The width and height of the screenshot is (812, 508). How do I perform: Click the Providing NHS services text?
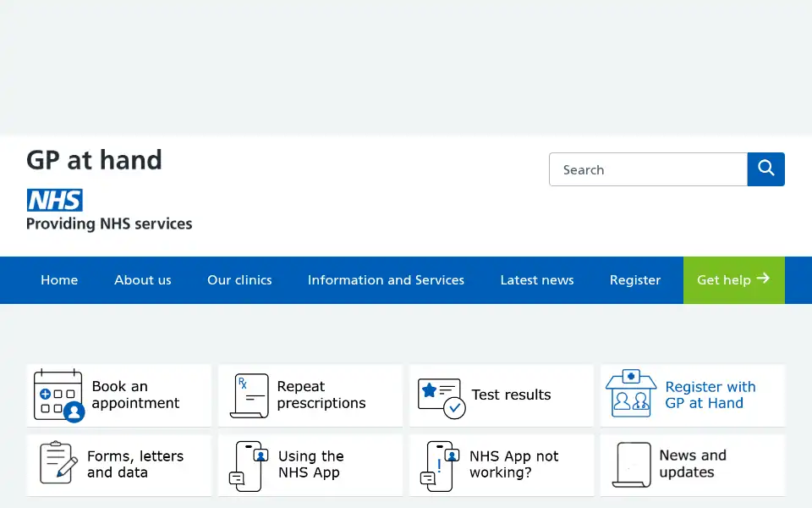click(x=109, y=224)
